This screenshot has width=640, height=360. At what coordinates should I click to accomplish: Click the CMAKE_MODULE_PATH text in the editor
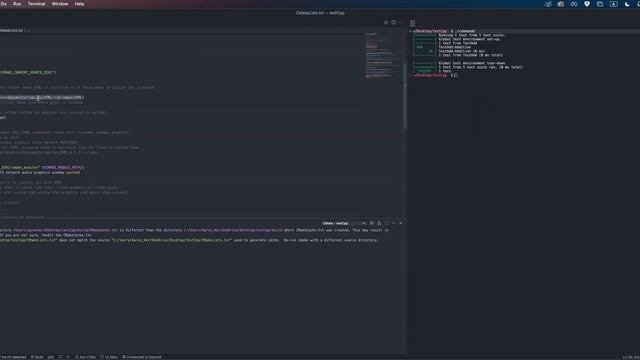pos(63,167)
